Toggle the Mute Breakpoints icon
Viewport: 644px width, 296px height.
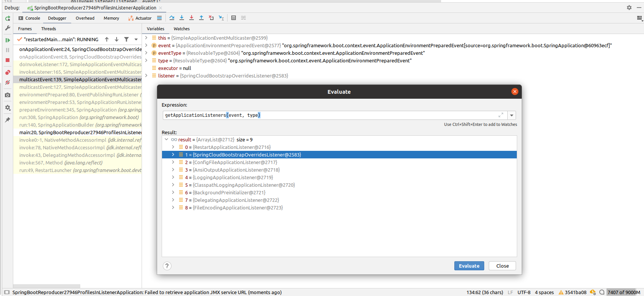8,82
